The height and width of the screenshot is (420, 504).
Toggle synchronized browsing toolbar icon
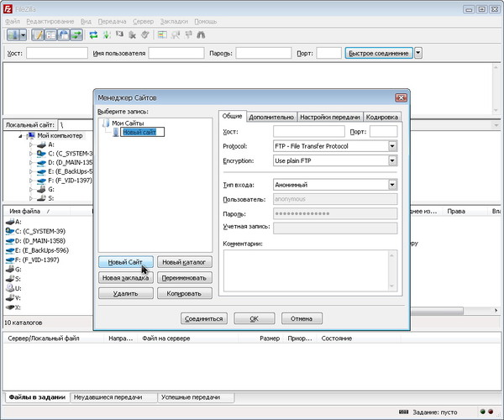(188, 34)
